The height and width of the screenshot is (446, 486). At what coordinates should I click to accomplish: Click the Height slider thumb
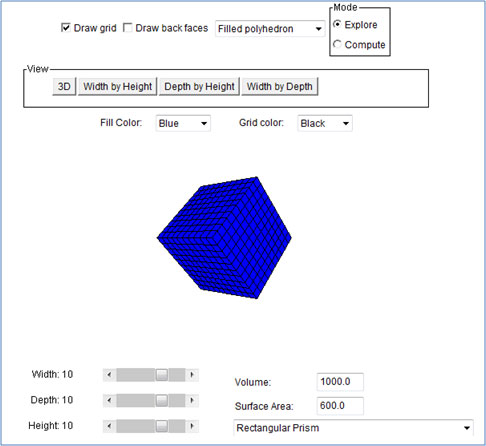pyautogui.click(x=162, y=426)
